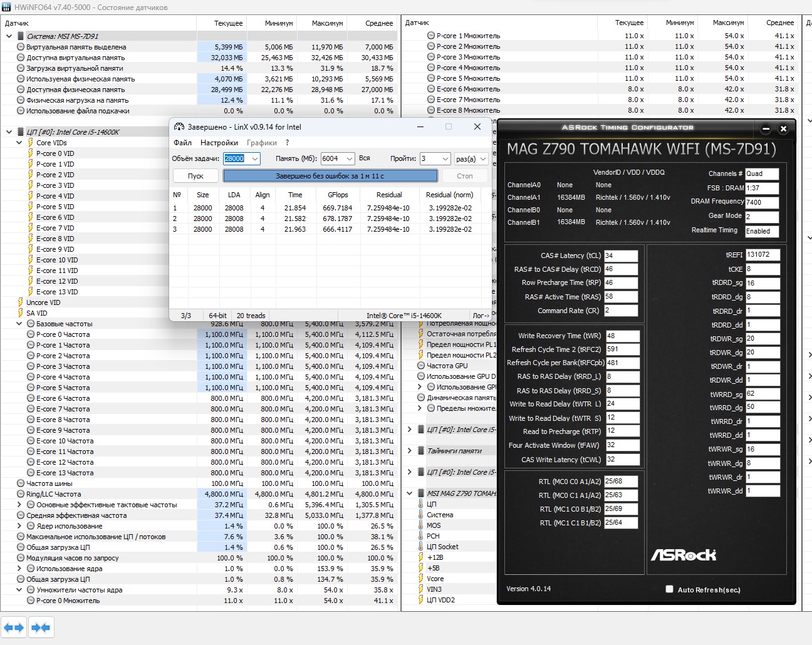The image size is (812, 645).
Task: Click the lightning icon beside +12В
Action: tap(421, 557)
